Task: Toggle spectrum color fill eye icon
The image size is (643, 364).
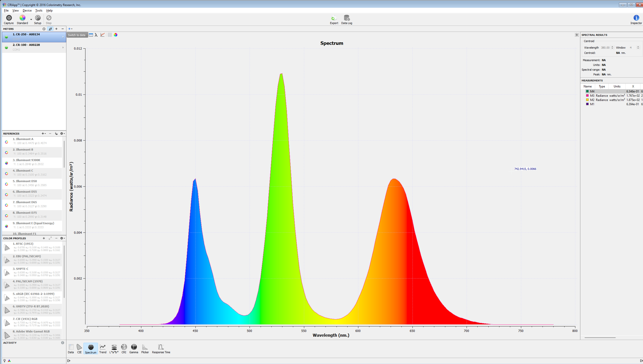Action: [x=116, y=35]
